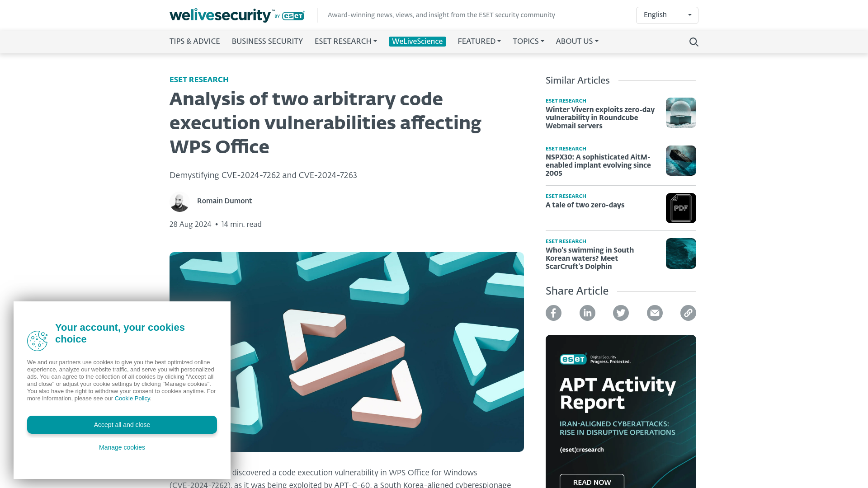868x488 pixels.
Task: Expand the ESET RESEARCH dropdown menu
Action: point(346,42)
